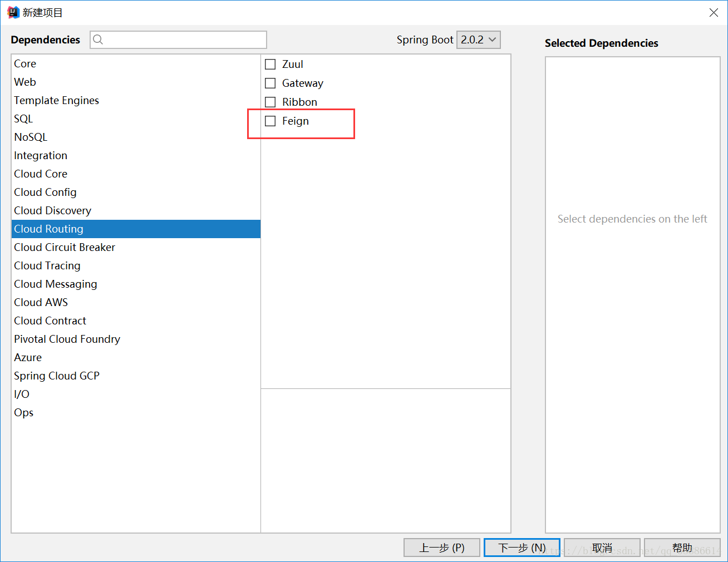Click the Zuul label text
Viewport: 728px width, 562px height.
[293, 64]
